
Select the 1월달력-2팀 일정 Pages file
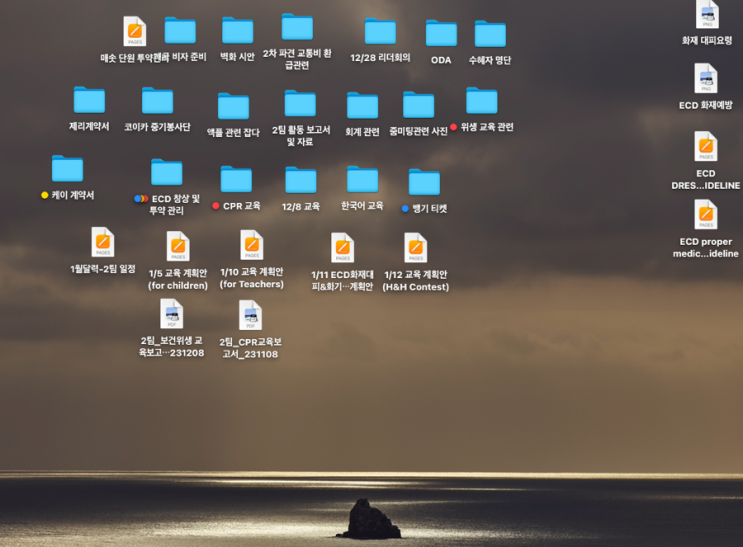click(103, 242)
